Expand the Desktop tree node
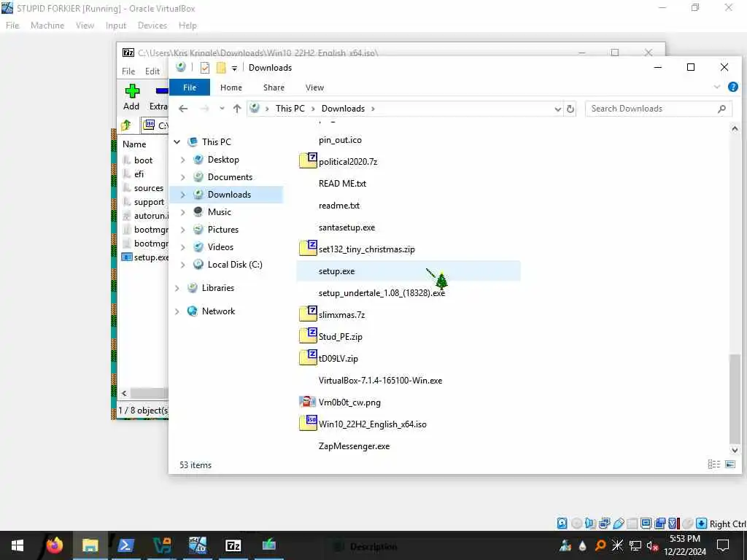Viewport: 747px width, 560px height. pos(182,160)
